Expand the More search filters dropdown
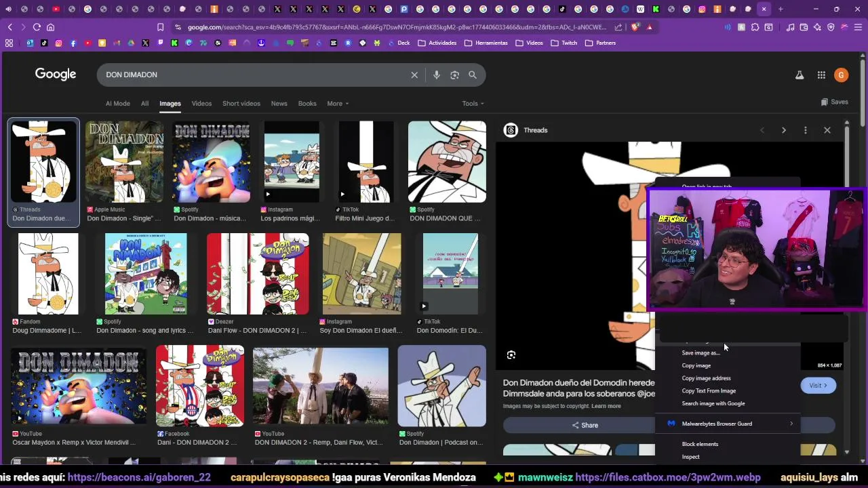The width and height of the screenshot is (868, 488). (x=338, y=104)
